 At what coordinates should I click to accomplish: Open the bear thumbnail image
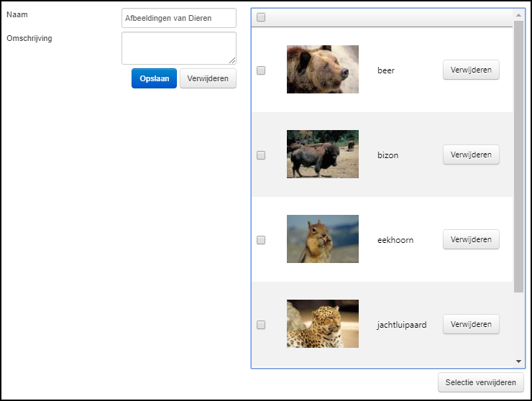[x=323, y=69]
